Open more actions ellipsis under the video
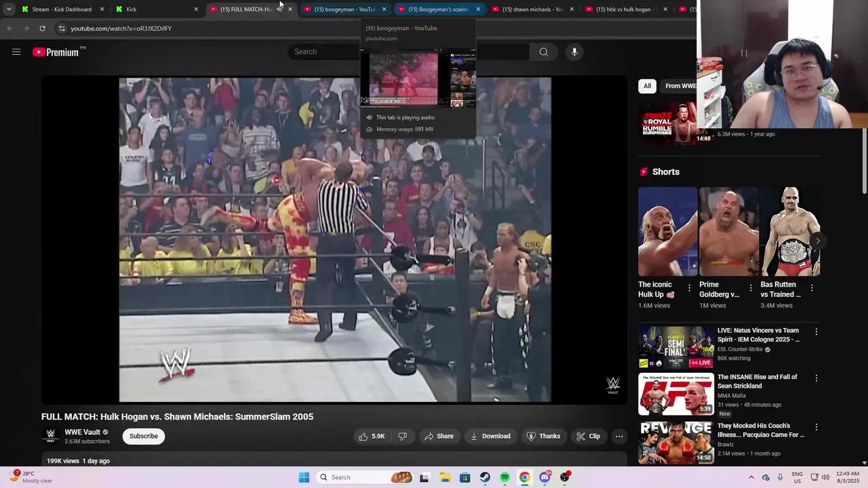 (619, 436)
